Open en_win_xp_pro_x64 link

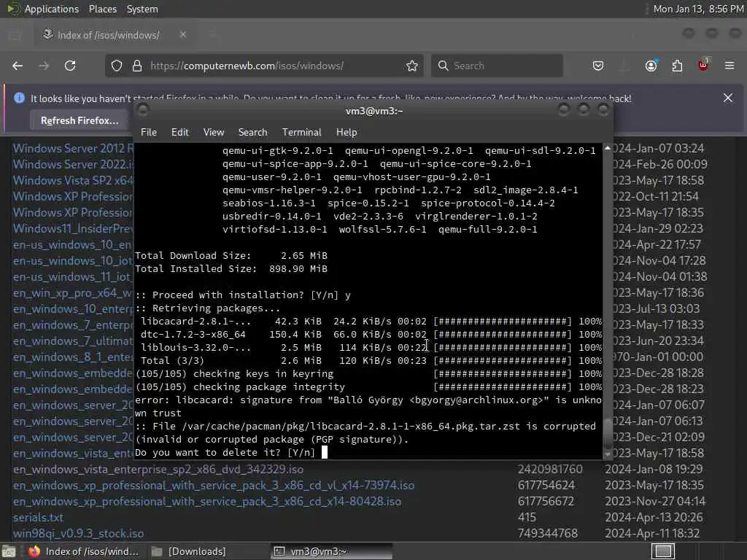(72, 293)
